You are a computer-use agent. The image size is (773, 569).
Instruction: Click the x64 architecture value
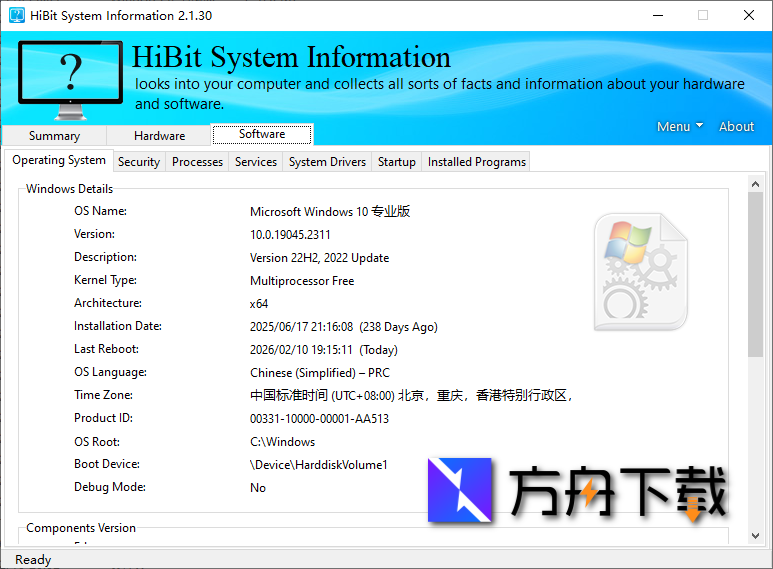tap(259, 304)
